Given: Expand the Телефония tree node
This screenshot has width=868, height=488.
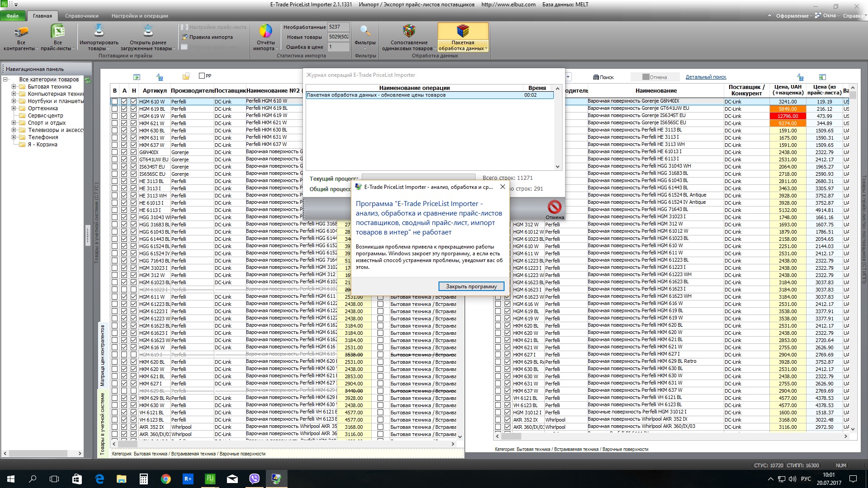Looking at the screenshot, I should (14, 137).
